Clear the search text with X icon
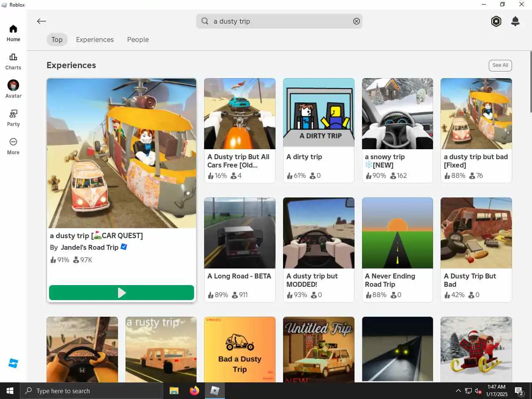 click(357, 21)
